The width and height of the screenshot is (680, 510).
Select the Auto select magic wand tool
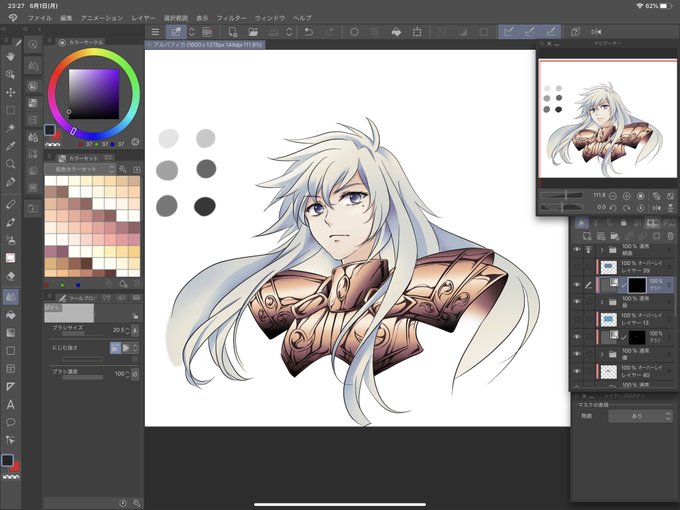10,128
